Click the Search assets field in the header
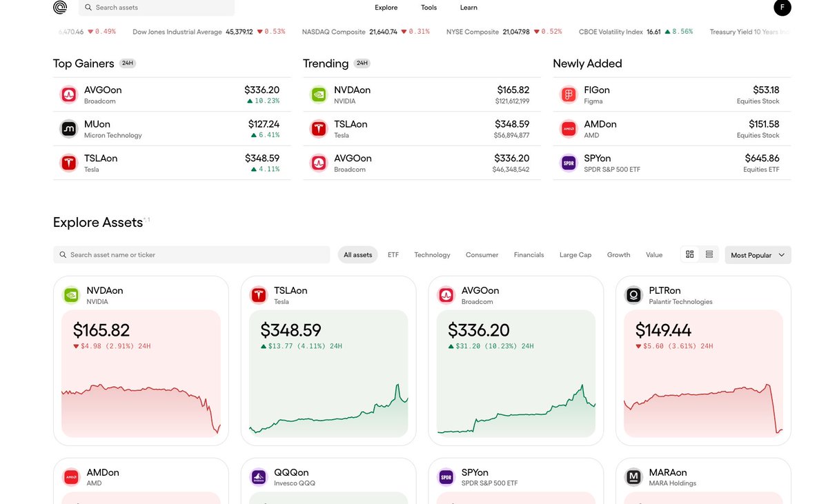The height and width of the screenshot is (504, 828). (157, 8)
